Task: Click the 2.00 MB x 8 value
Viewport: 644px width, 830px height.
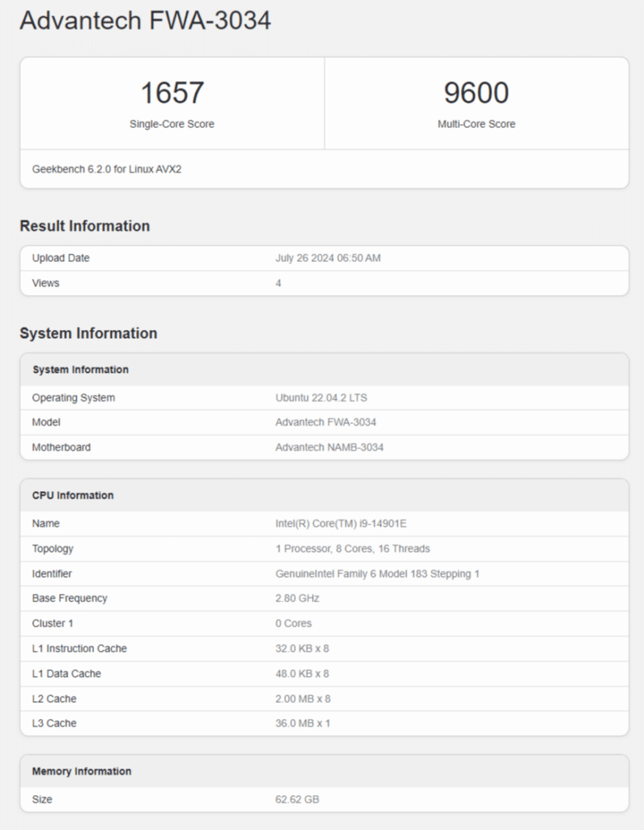Action: (x=303, y=700)
